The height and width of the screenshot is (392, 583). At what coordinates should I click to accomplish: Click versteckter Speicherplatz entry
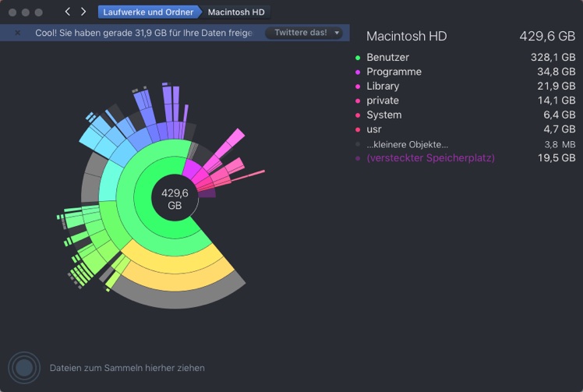[465, 158]
